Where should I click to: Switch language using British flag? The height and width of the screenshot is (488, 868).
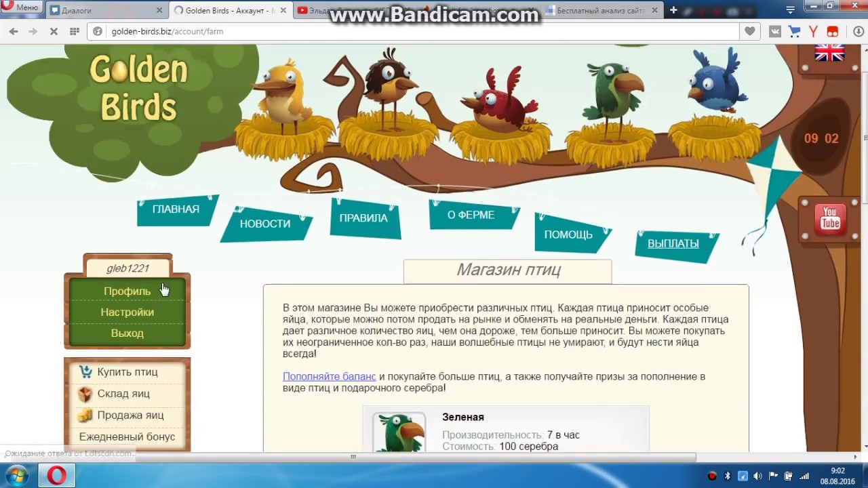point(829,53)
